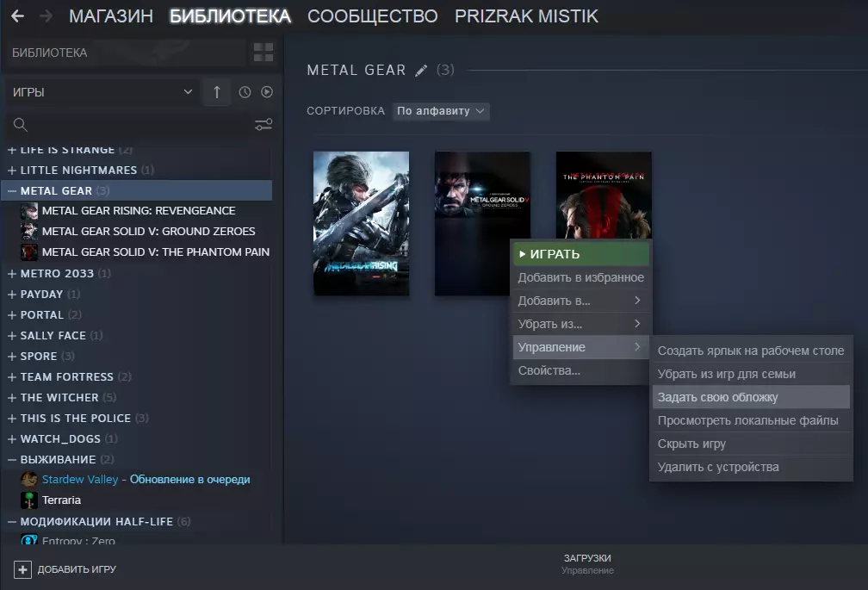Select METAL GEAR SOLID V: THE PHANTOM PAIN
The height and width of the screenshot is (590, 868).
click(156, 252)
